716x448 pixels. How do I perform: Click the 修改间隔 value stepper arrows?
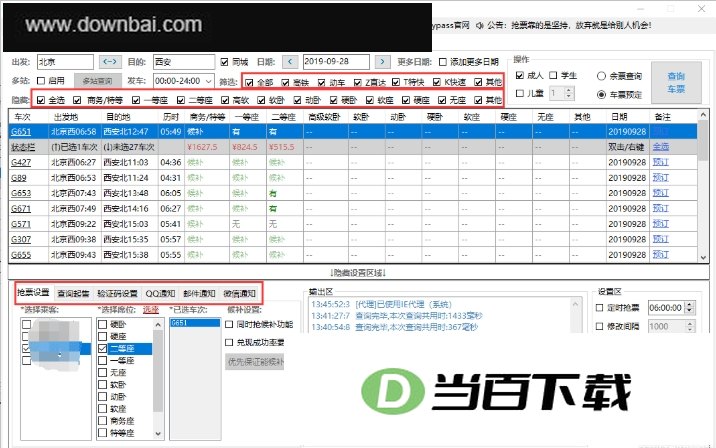point(690,326)
